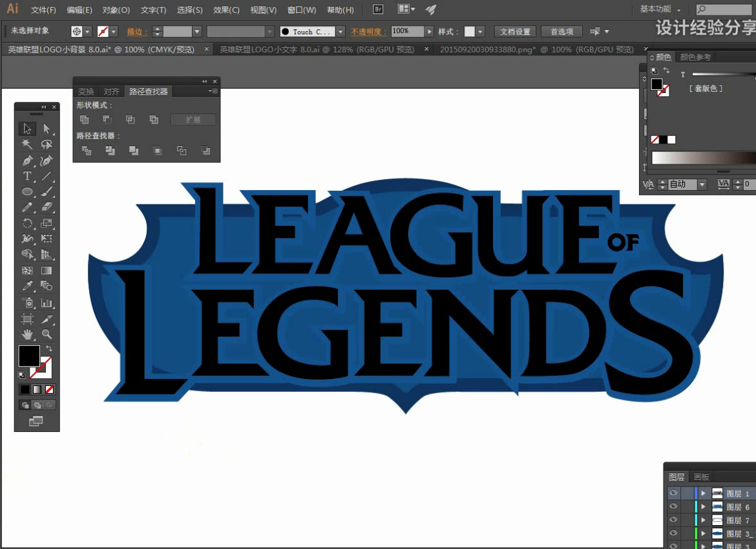Click the 不透明度 opacity link
Screen dimensions: 756x549
click(368, 32)
